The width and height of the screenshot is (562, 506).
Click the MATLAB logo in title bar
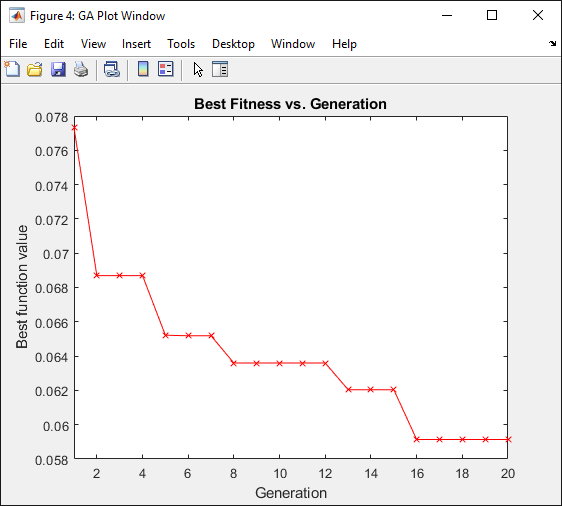17,16
